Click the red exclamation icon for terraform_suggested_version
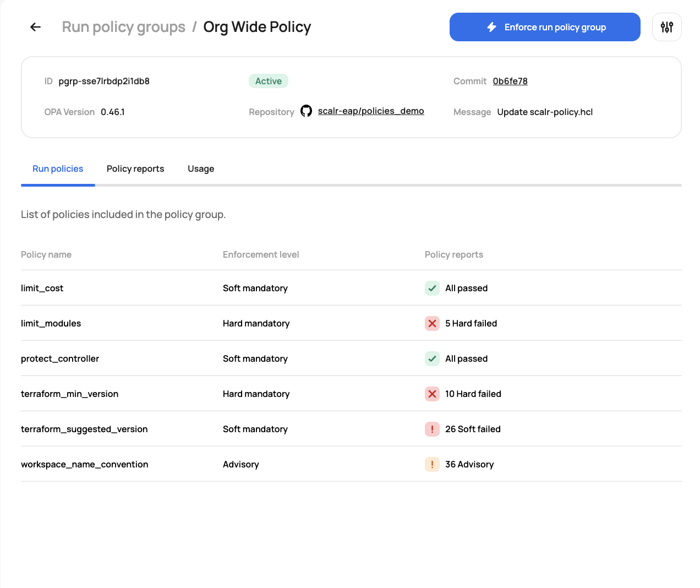This screenshot has width=700, height=588. tap(432, 429)
